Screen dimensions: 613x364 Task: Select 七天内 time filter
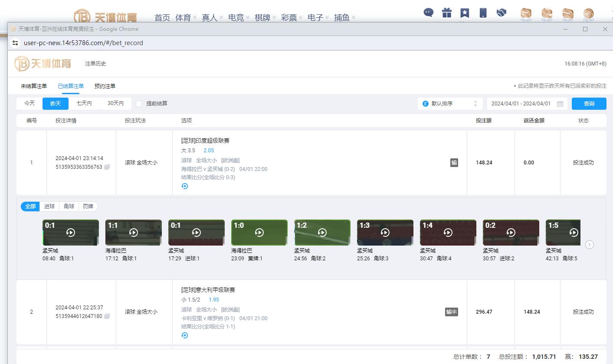point(84,104)
